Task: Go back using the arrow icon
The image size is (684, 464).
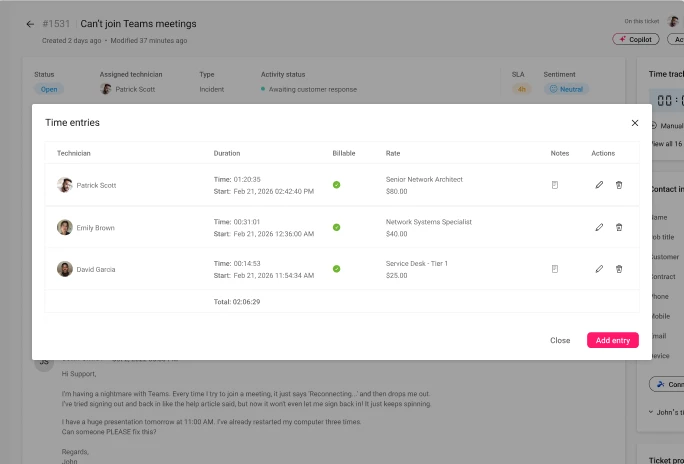Action: click(x=30, y=24)
